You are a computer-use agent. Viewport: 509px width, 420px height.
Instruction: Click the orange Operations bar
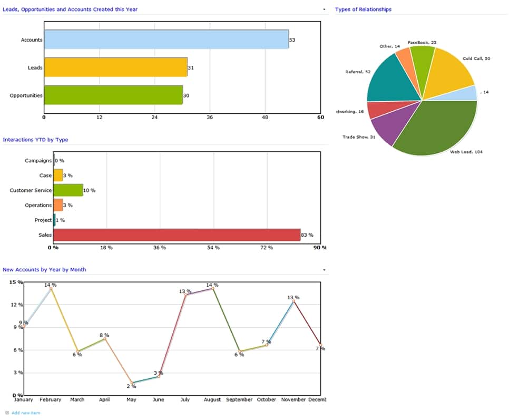(58, 205)
